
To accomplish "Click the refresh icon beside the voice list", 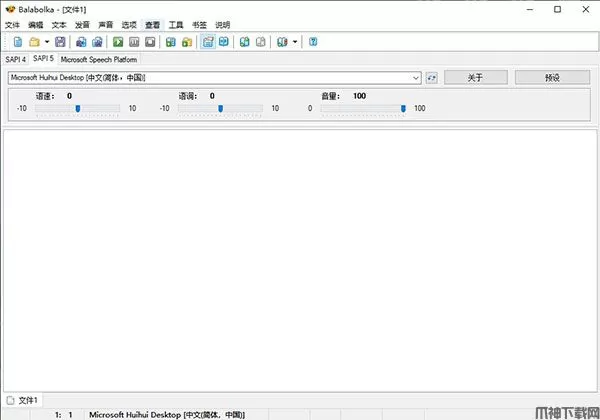I will point(432,77).
